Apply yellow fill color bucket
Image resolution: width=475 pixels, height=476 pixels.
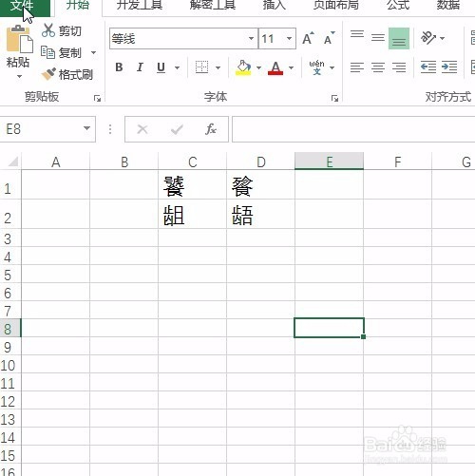pyautogui.click(x=243, y=67)
